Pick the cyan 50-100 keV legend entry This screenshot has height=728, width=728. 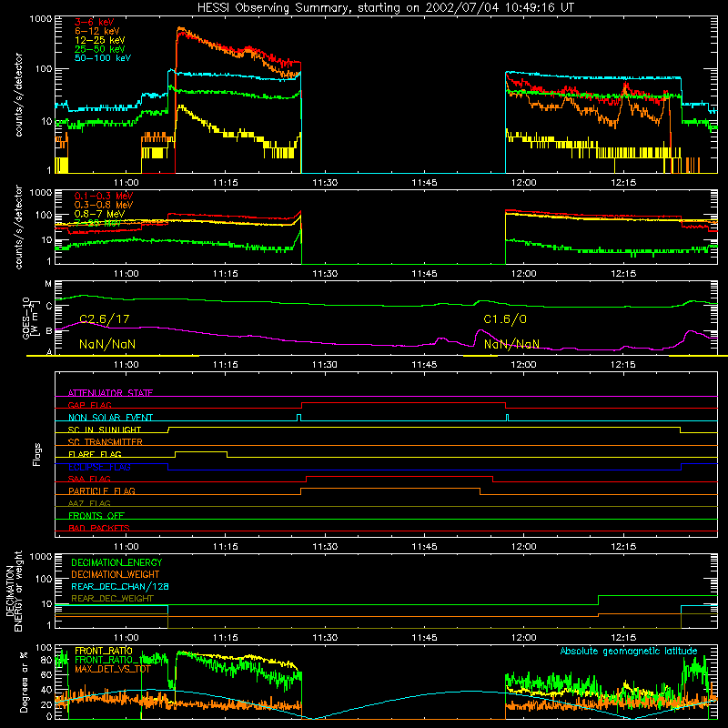click(x=103, y=58)
